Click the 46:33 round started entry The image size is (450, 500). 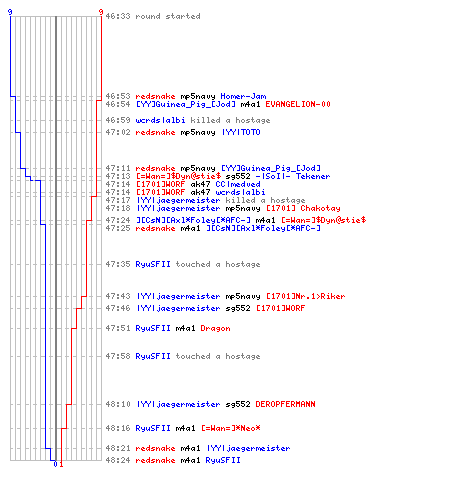pyautogui.click(x=153, y=16)
